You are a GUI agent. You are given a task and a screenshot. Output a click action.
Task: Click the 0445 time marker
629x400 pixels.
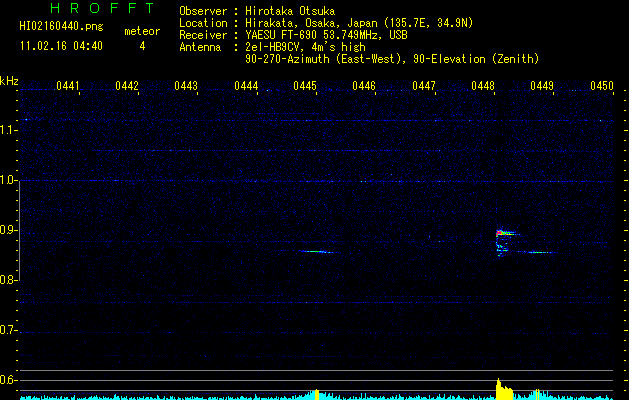pos(305,86)
